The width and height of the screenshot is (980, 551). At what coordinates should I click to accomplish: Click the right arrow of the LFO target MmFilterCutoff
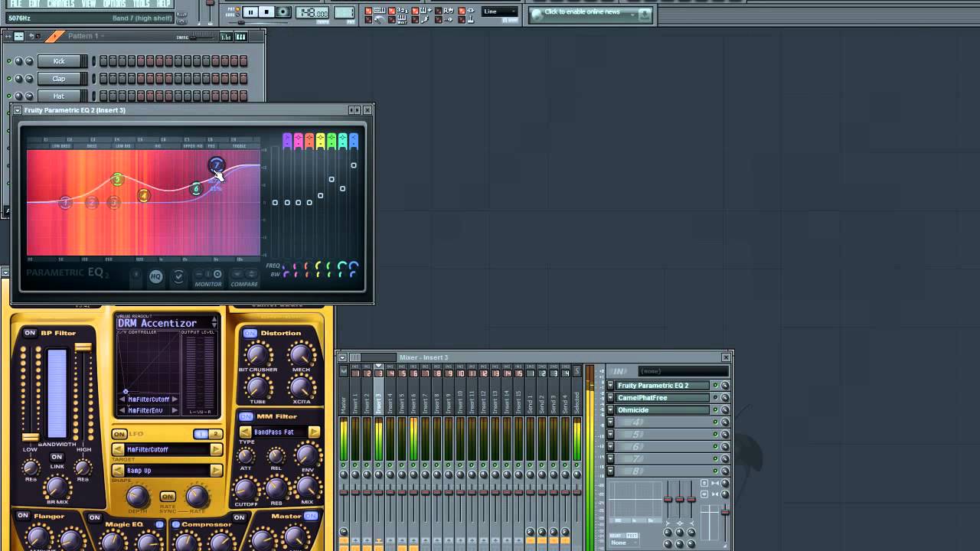pyautogui.click(x=216, y=449)
